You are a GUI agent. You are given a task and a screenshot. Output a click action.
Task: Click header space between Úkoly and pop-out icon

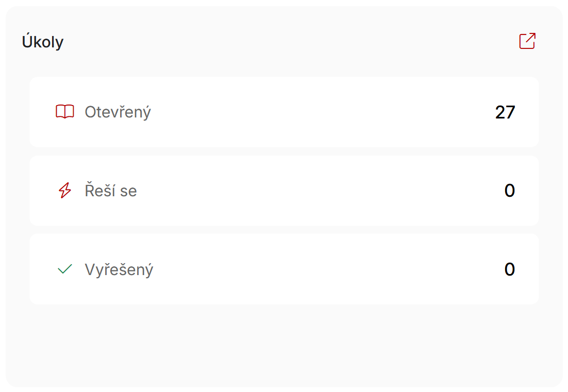(290, 41)
